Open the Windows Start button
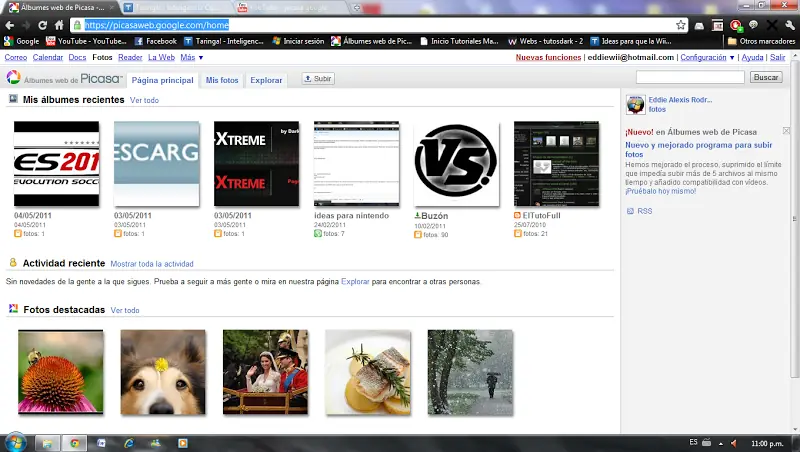The image size is (800, 452). [15, 442]
